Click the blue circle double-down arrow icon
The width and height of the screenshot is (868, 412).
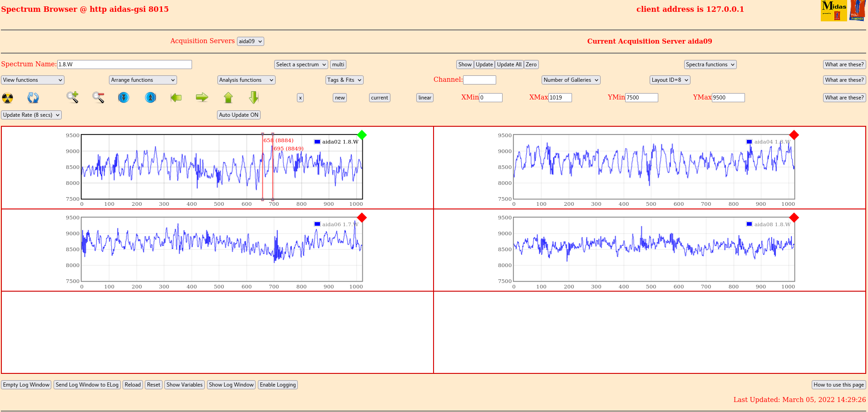123,97
